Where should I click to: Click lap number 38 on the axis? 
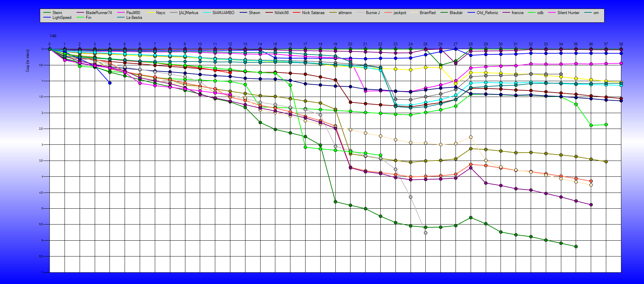click(x=621, y=44)
